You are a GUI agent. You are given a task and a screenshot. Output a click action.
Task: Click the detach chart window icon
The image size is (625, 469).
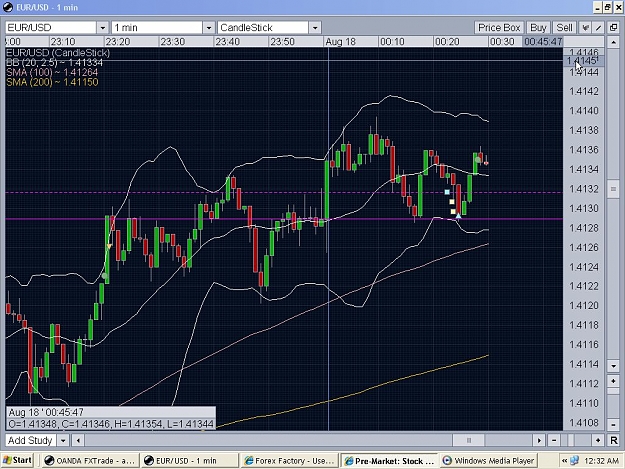pos(613,27)
